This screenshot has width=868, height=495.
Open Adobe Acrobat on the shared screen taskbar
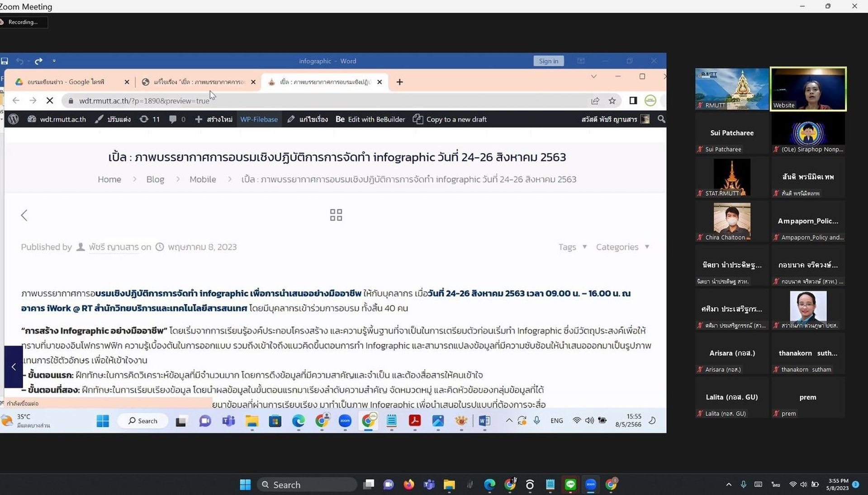pos(415,421)
